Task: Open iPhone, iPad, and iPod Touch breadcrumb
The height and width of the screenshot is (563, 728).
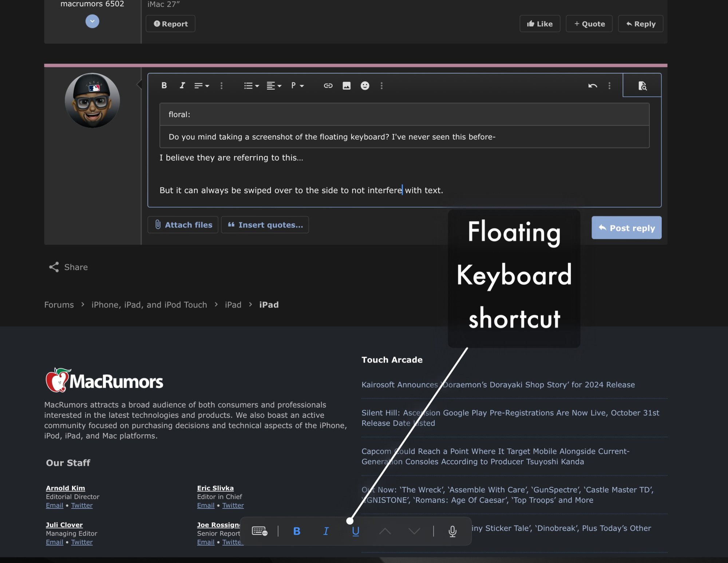Action: point(149,305)
